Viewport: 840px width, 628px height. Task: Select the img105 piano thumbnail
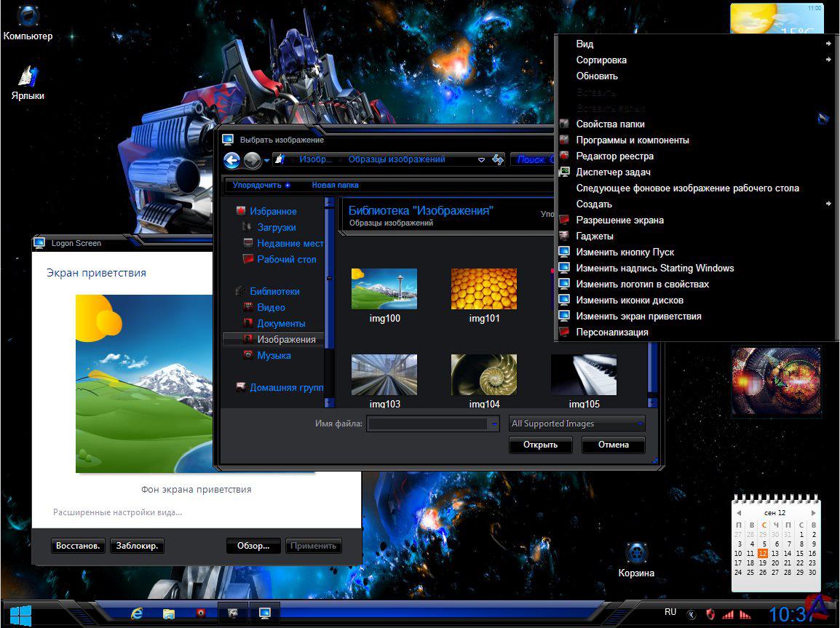(x=583, y=380)
